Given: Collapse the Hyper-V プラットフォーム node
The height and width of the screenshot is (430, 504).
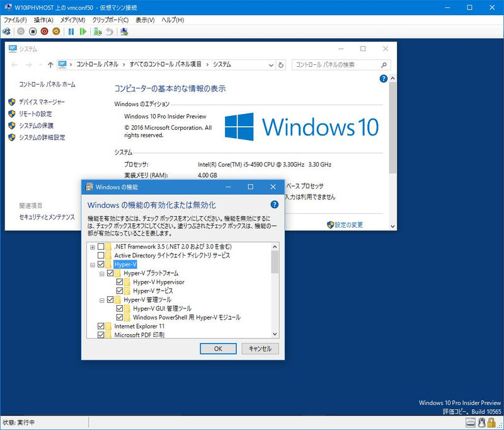Looking at the screenshot, I should click(102, 274).
